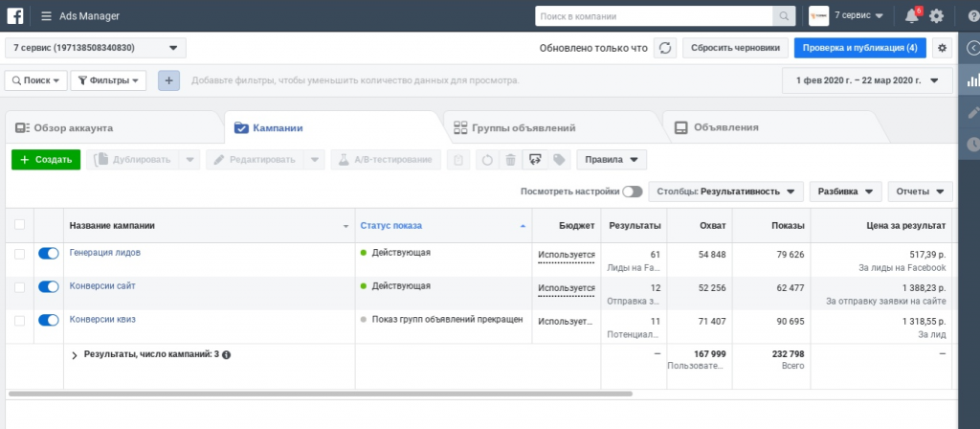
Task: Click the search magnifier icon
Action: [x=785, y=16]
